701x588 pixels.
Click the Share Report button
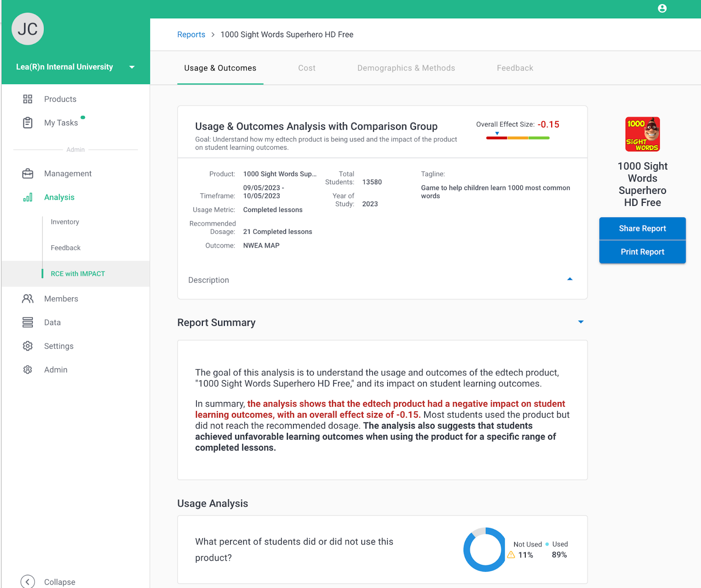pos(642,229)
